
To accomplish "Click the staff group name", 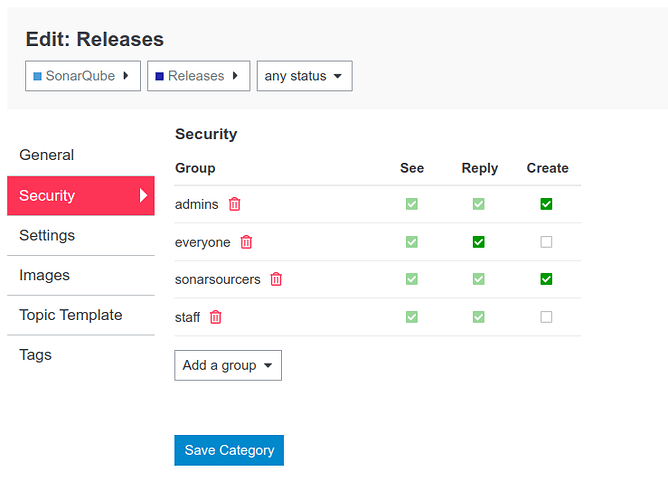I will pos(187,317).
